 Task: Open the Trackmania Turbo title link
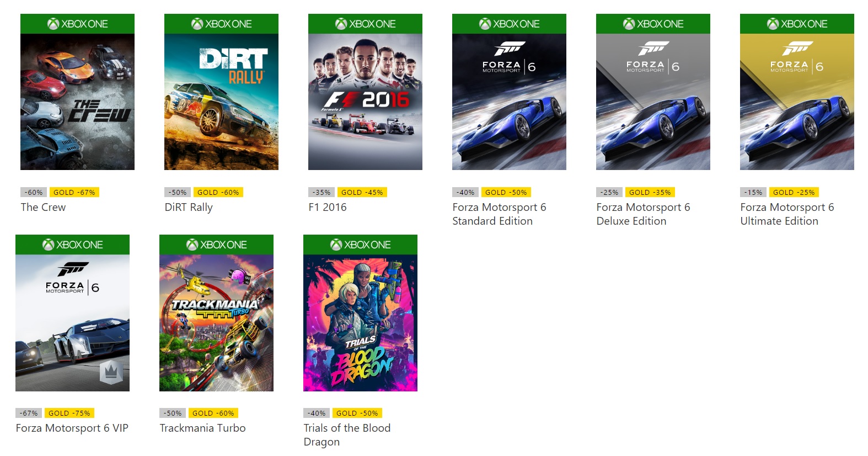click(202, 428)
